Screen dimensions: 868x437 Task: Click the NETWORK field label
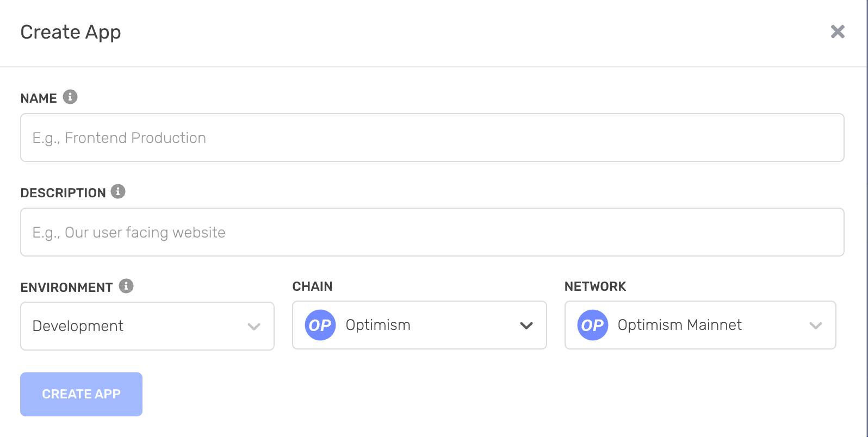[x=596, y=286]
